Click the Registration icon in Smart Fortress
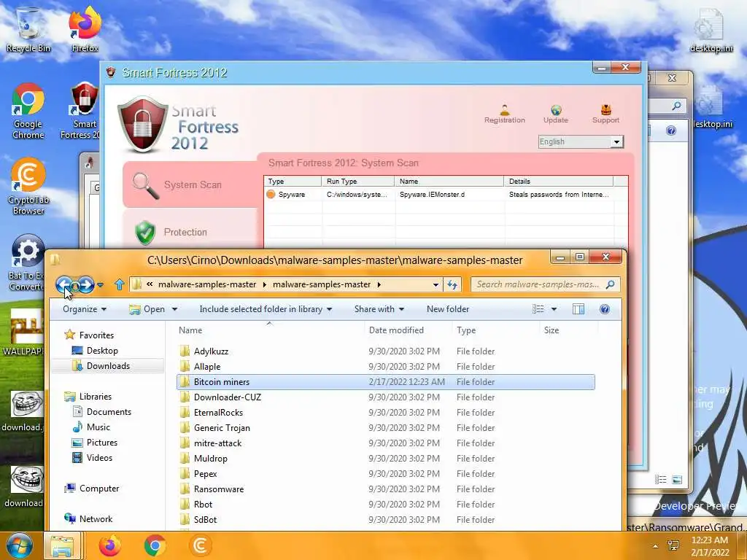Screen dimensions: 747x560 pyautogui.click(x=505, y=114)
